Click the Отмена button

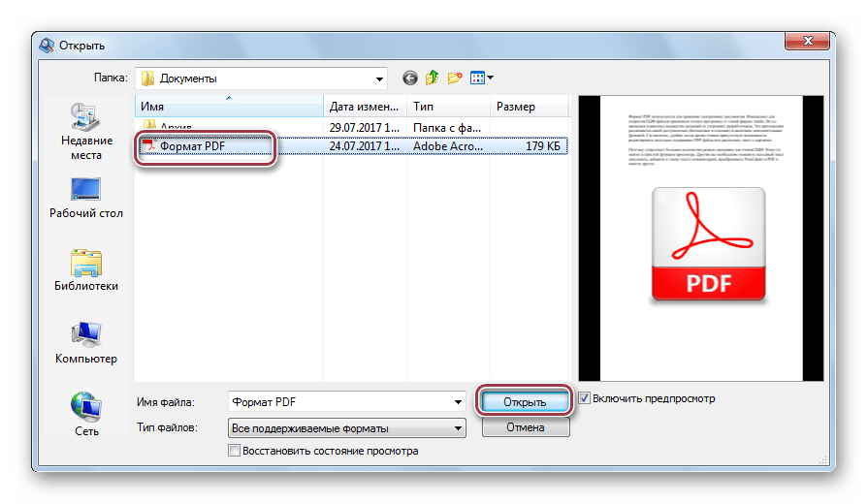pos(526,427)
